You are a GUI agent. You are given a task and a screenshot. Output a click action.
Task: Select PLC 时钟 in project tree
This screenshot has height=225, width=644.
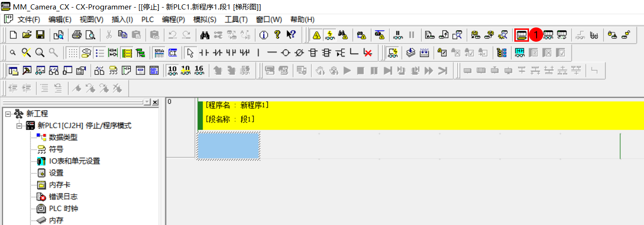(x=63, y=208)
